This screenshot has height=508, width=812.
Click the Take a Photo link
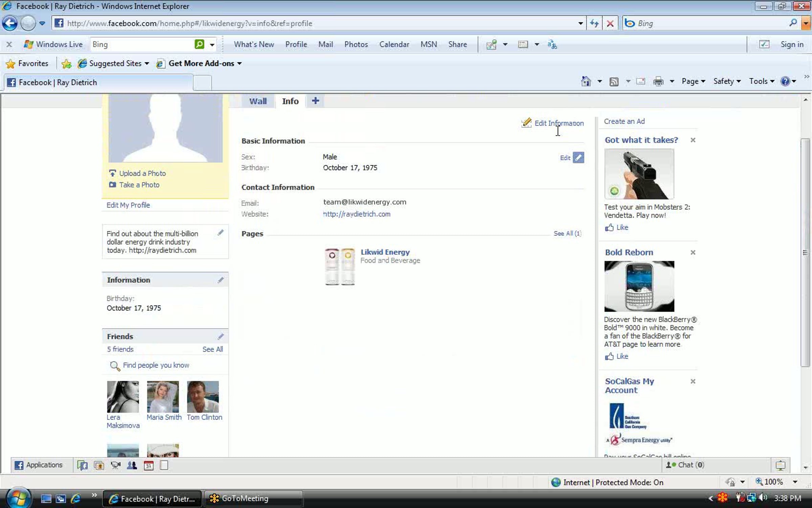pyautogui.click(x=139, y=185)
